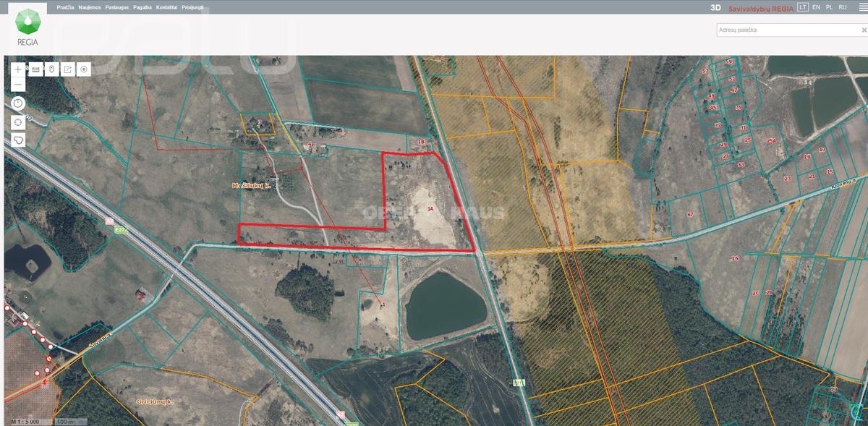Screen dimensions: 868x426
Task: Select the ruler measurement tool
Action: click(x=35, y=69)
